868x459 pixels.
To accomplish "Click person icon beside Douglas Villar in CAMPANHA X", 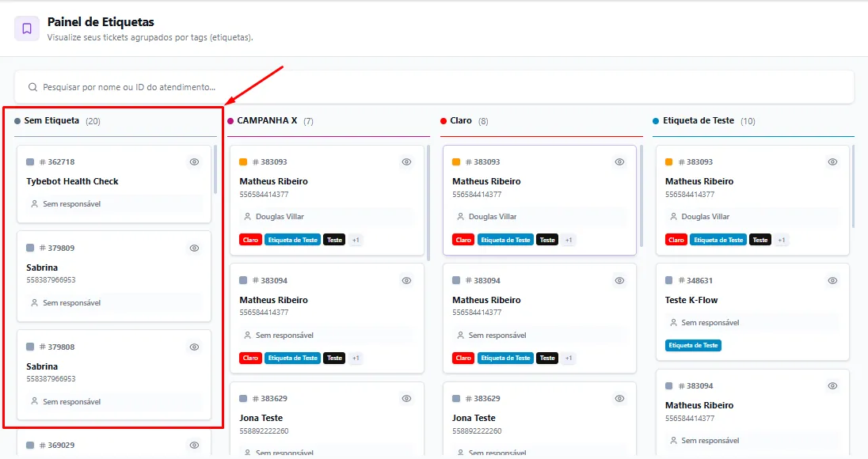I will coord(247,217).
